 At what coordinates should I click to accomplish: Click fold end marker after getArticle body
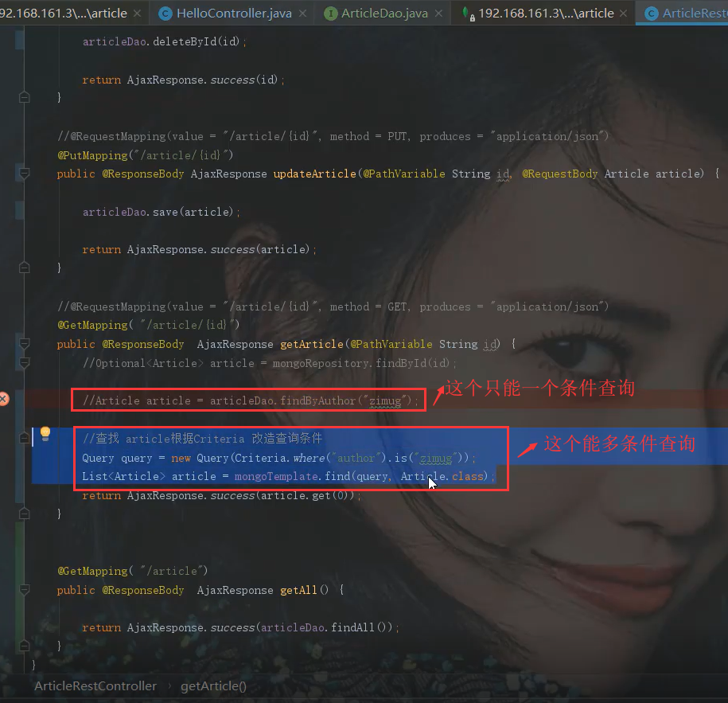(x=24, y=514)
